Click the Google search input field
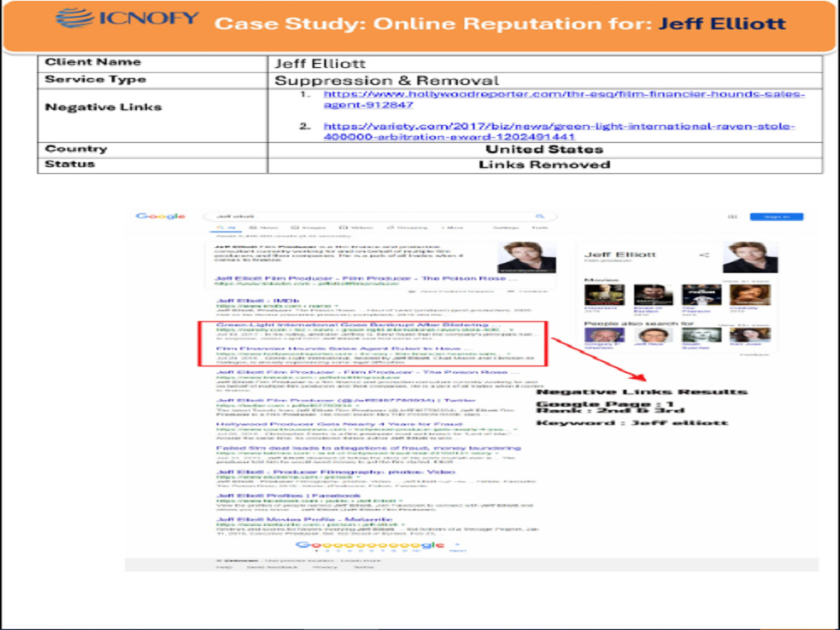 click(381, 217)
